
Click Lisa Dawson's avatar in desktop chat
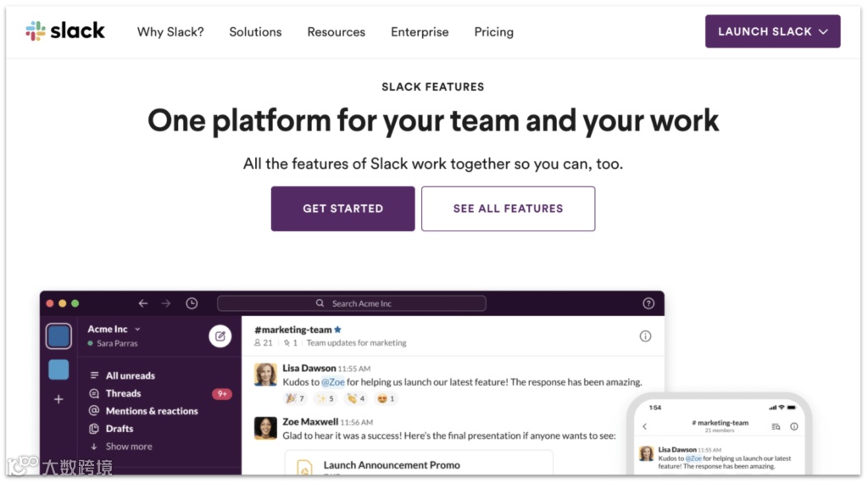[x=265, y=375]
